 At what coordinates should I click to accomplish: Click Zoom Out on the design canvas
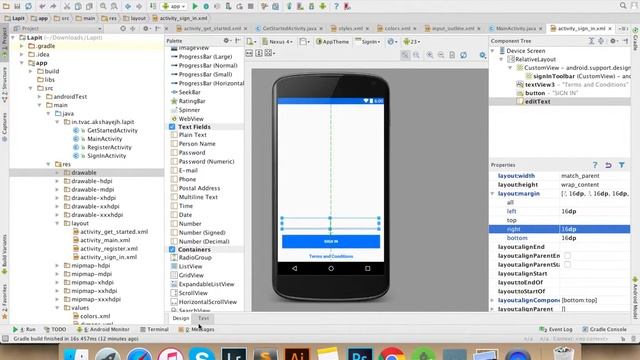[x=441, y=55]
